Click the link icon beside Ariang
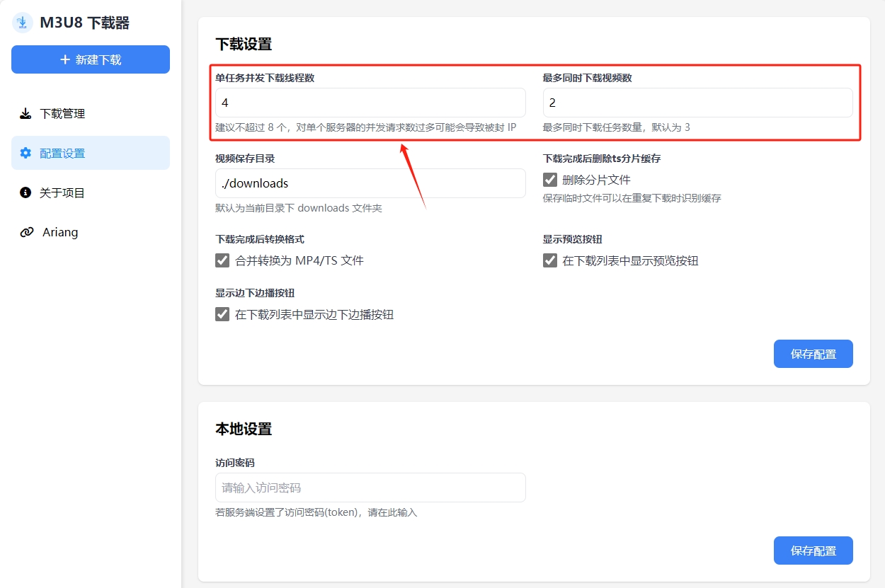The height and width of the screenshot is (588, 885). 27,232
